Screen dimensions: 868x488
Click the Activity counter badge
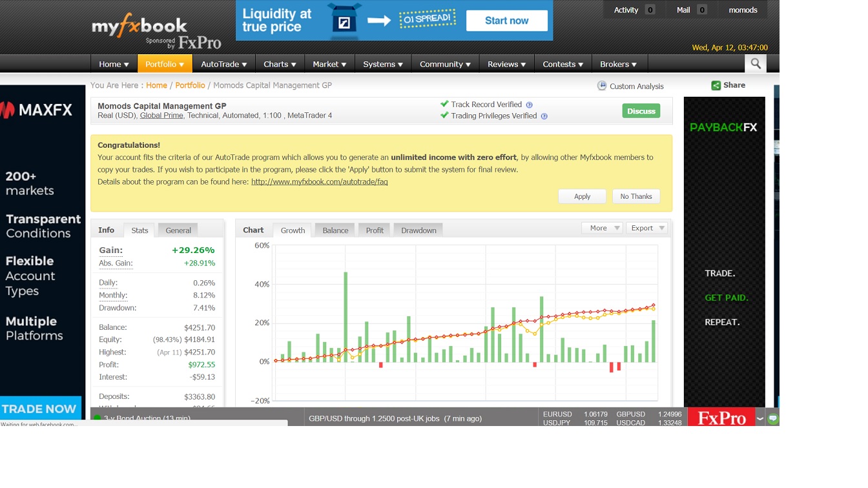point(650,10)
